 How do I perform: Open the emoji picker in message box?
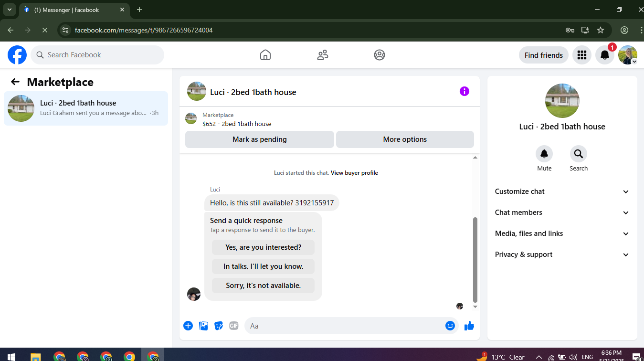coord(450,326)
